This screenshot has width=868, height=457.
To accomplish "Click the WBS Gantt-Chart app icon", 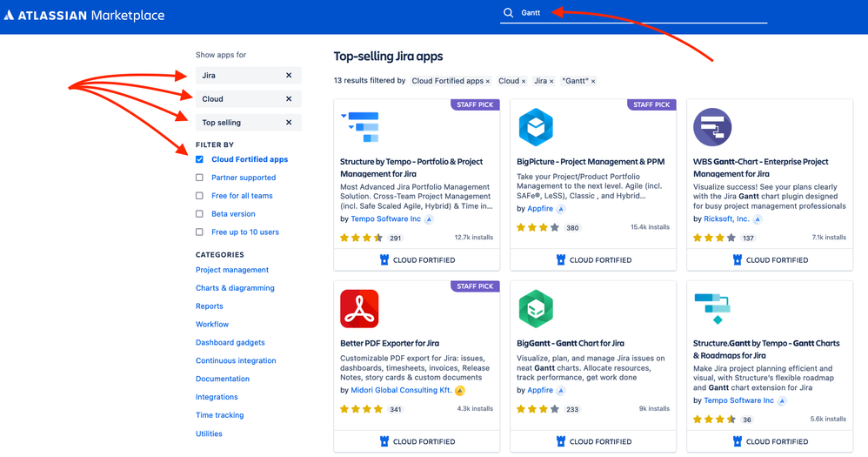I will (x=712, y=127).
